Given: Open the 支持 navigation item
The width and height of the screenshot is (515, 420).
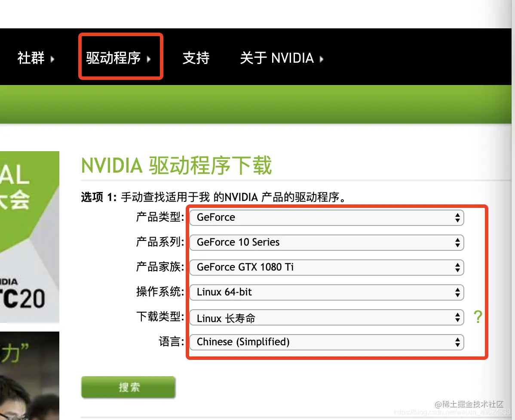Looking at the screenshot, I should click(x=196, y=58).
